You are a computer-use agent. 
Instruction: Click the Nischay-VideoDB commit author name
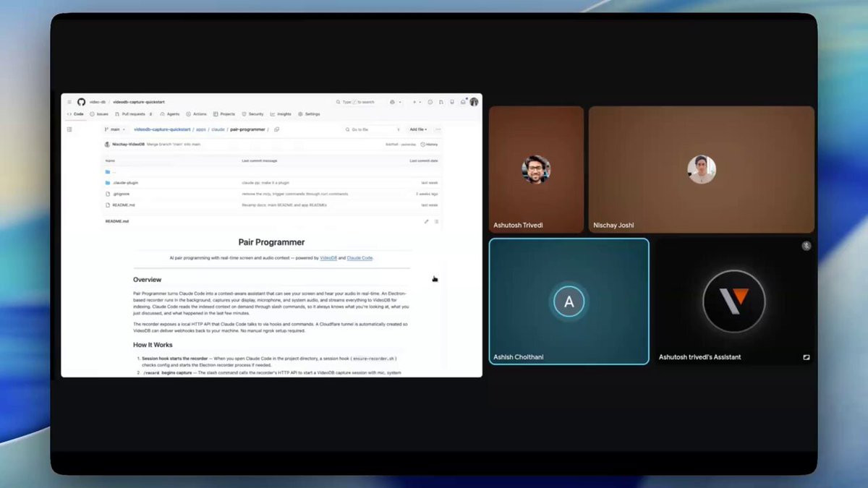pyautogui.click(x=129, y=145)
